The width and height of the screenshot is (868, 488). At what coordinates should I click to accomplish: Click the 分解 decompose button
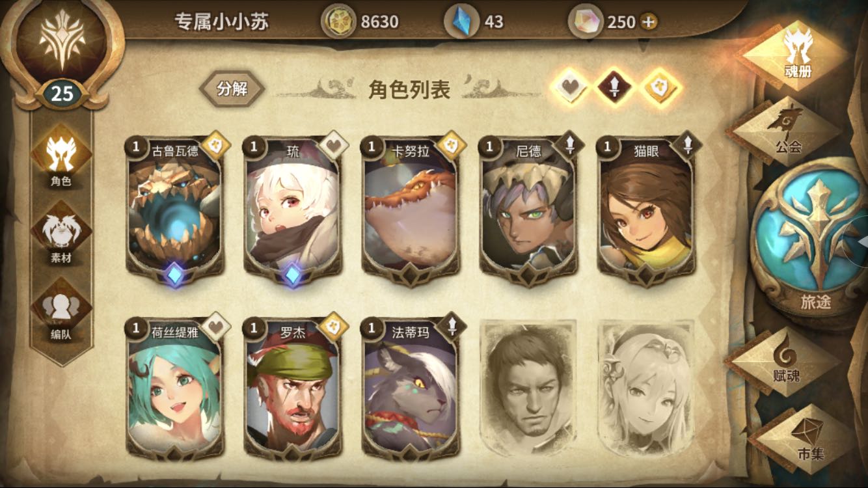coord(232,88)
